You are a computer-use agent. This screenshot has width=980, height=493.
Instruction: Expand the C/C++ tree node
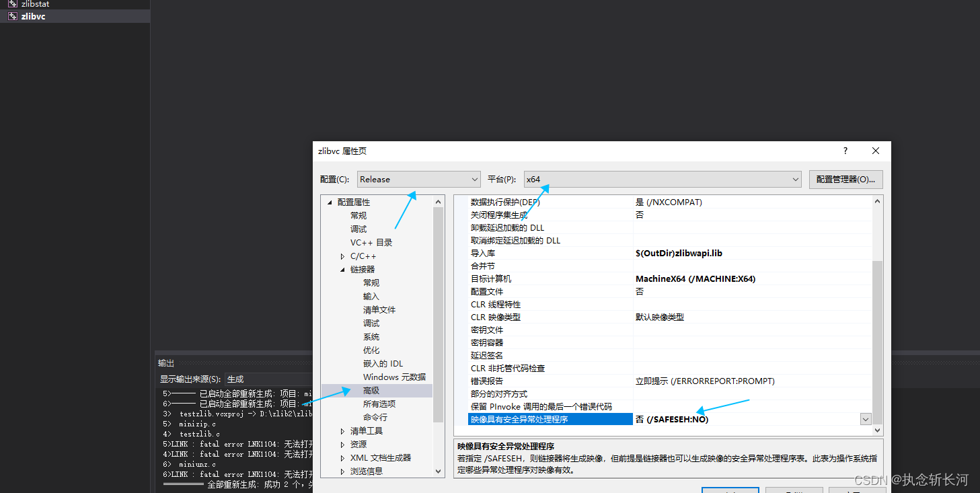click(343, 256)
